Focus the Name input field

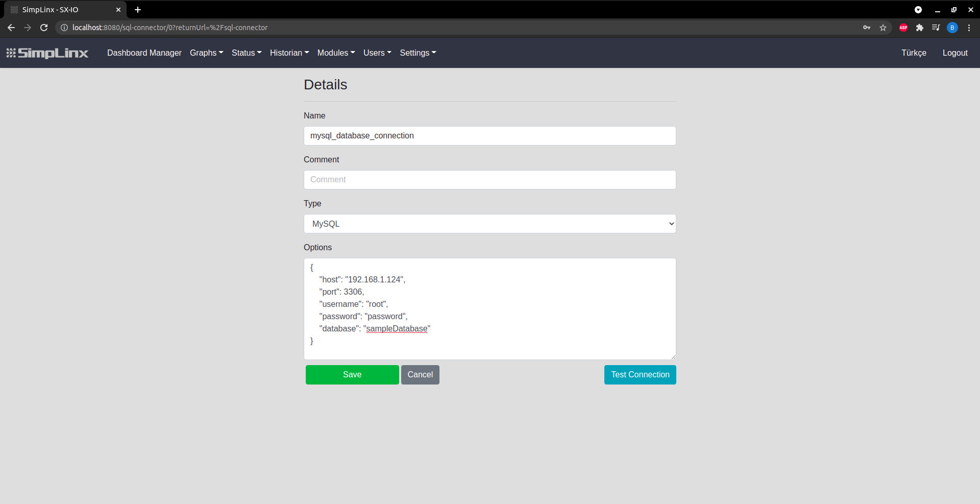tap(490, 136)
